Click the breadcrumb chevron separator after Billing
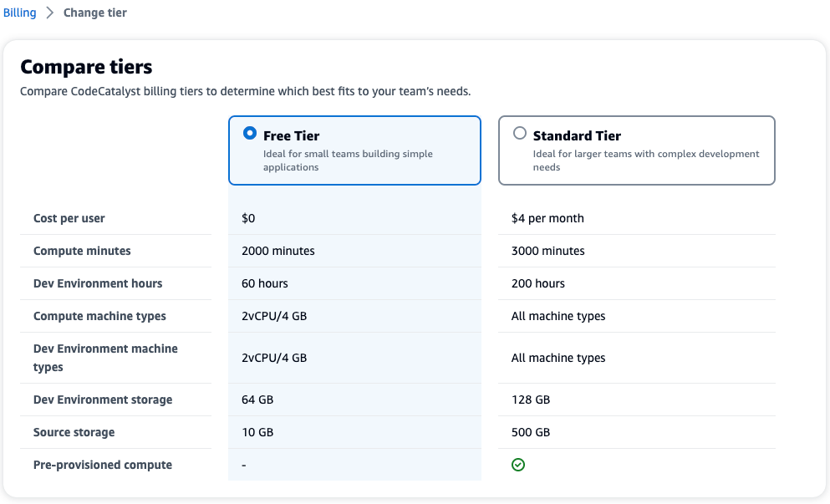 coord(49,13)
